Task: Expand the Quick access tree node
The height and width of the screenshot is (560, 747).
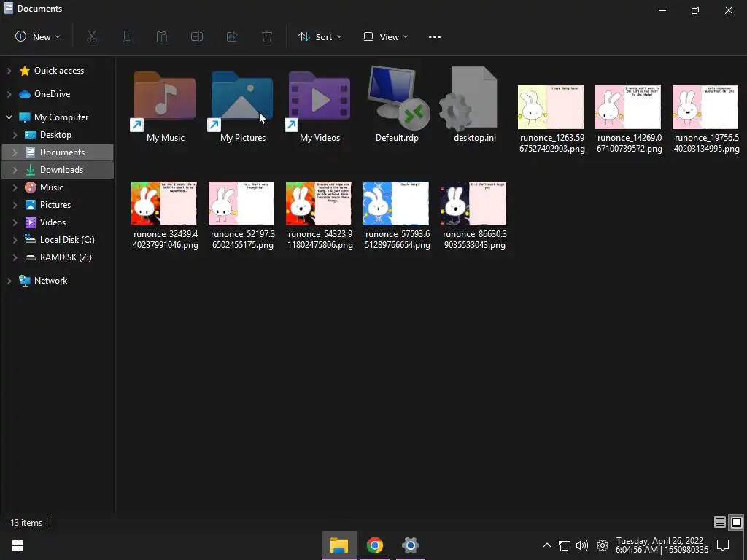Action: pos(9,71)
